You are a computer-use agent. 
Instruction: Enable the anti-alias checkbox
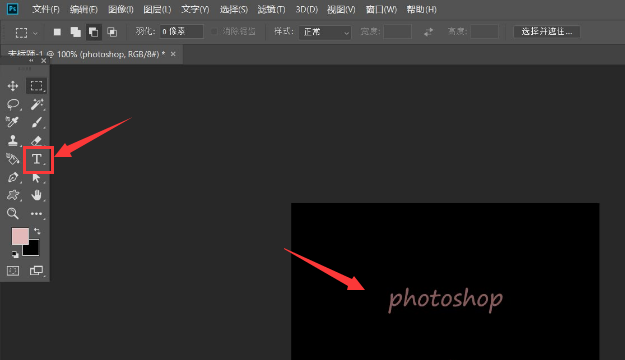tap(214, 31)
